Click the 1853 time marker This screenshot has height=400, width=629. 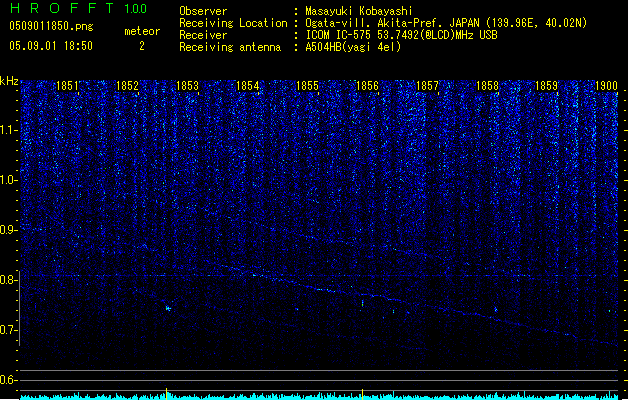click(187, 86)
